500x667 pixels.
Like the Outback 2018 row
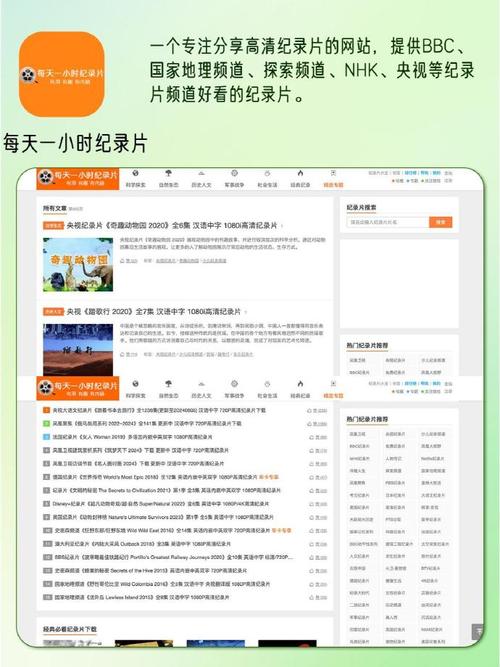pos(318,544)
